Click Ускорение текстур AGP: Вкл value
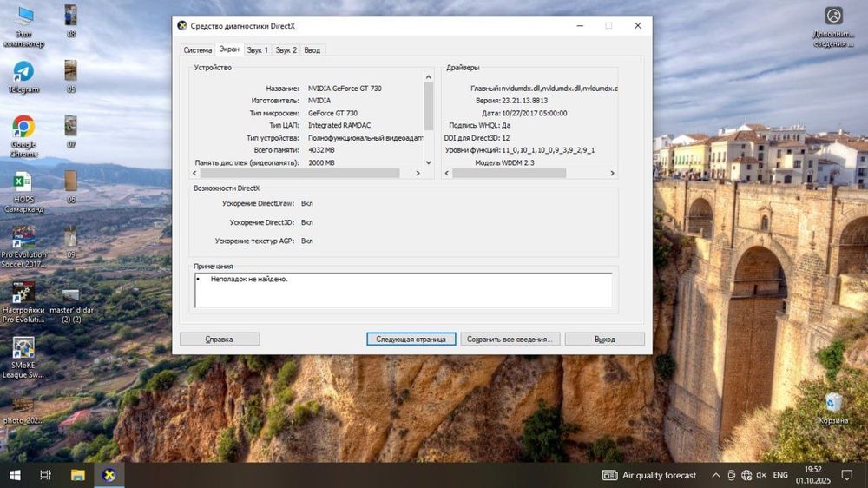Viewport: 868px width, 488px height. coord(306,241)
